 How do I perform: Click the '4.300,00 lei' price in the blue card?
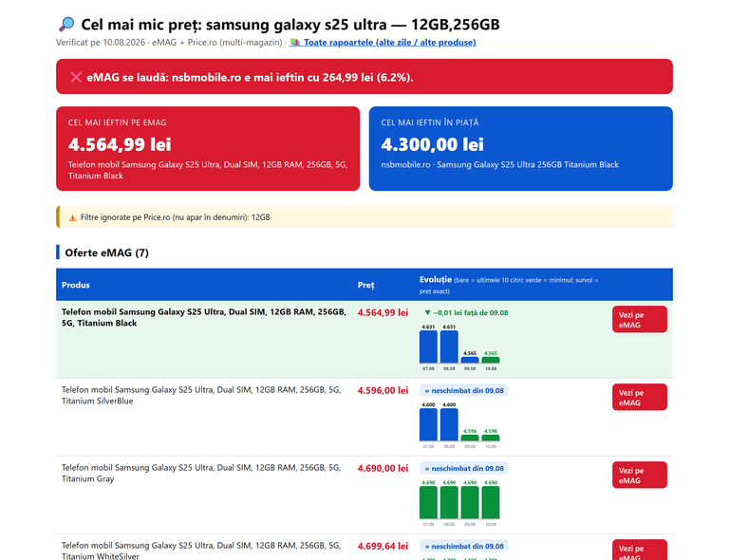[433, 144]
